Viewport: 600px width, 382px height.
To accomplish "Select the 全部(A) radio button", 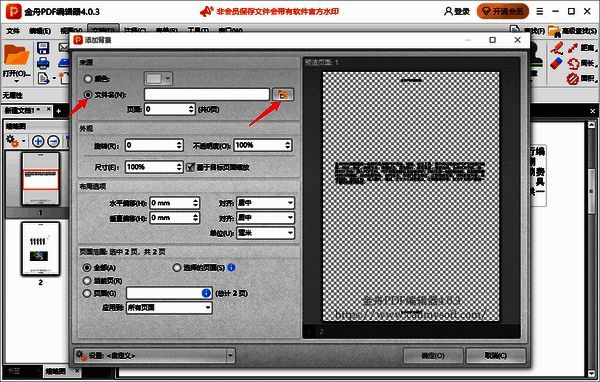I will tap(87, 267).
